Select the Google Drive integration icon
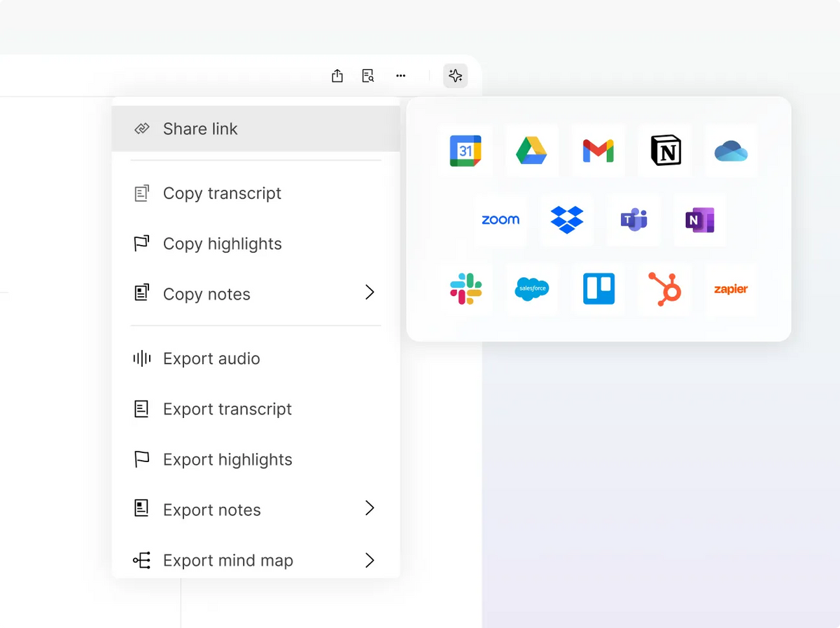Viewport: 840px width, 628px height. (532, 151)
